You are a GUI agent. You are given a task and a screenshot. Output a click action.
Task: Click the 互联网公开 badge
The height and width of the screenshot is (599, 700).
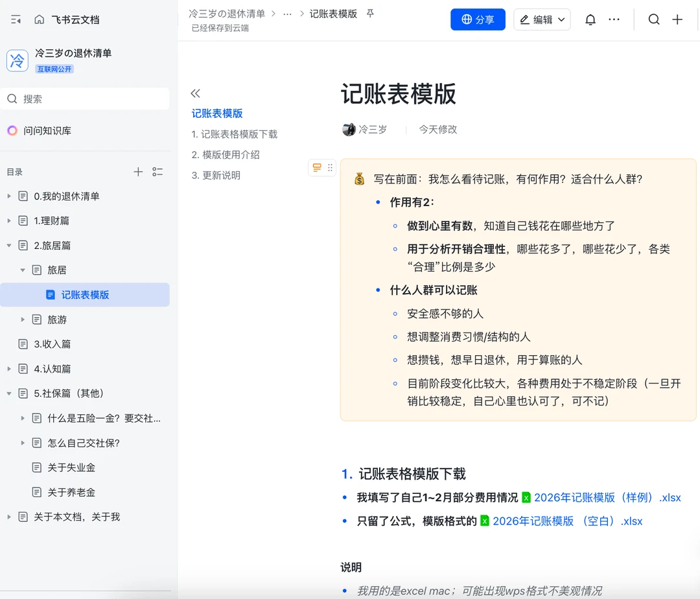[54, 69]
